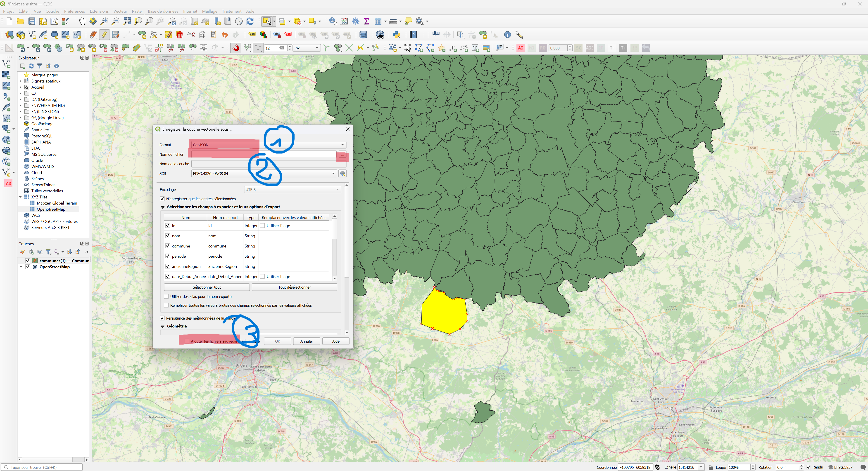
Task: Click the EPSG:3857 status bar button
Action: [841, 467]
